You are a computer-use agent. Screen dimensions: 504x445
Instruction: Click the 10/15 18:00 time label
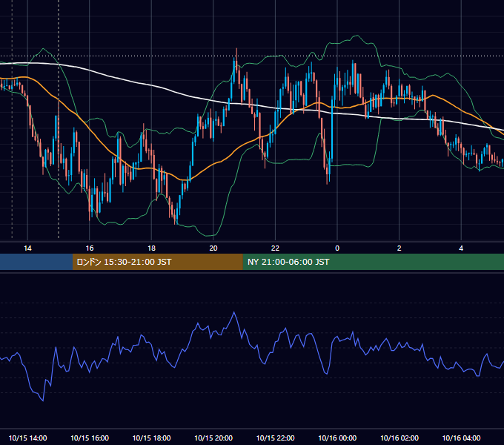pyautogui.click(x=151, y=438)
